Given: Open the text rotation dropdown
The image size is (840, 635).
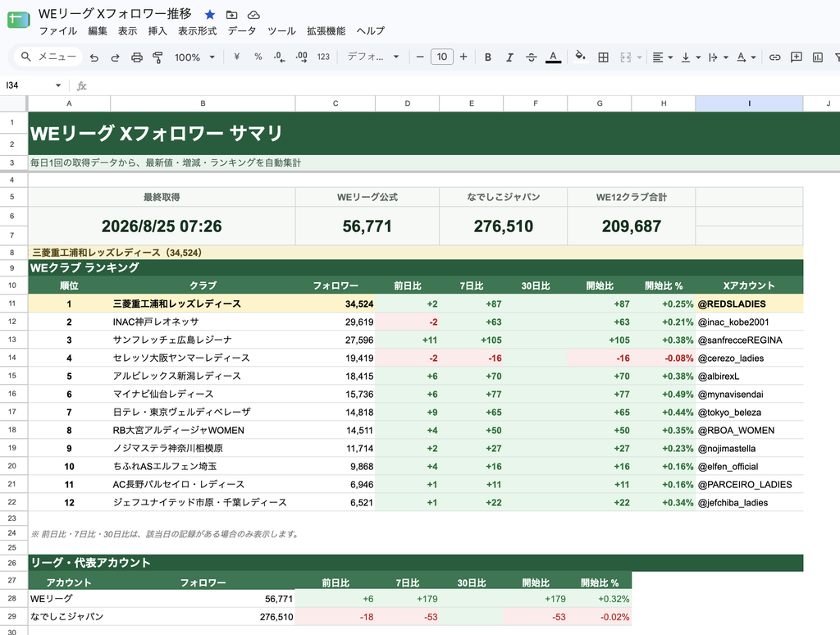Looking at the screenshot, I should pos(746,57).
